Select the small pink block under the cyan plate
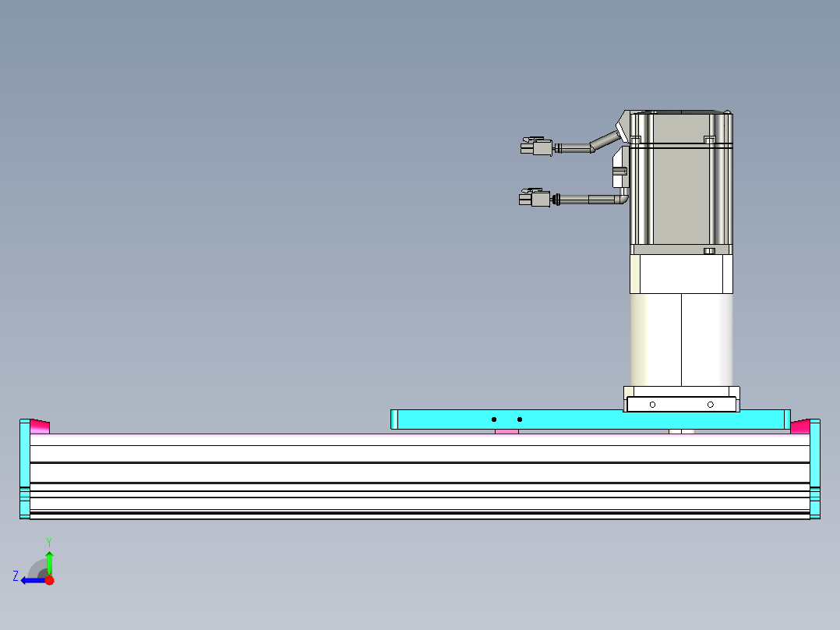Viewport: 840px width, 630px height. (506, 432)
